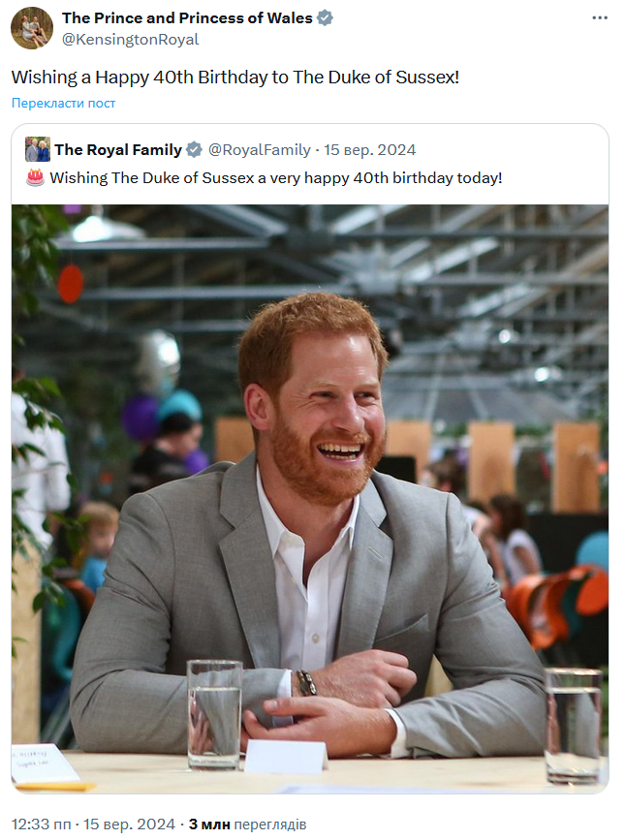Click the quoted post's date next to @RoyalFamily
Screen dimensions: 625x840
pyautogui.click(x=370, y=149)
